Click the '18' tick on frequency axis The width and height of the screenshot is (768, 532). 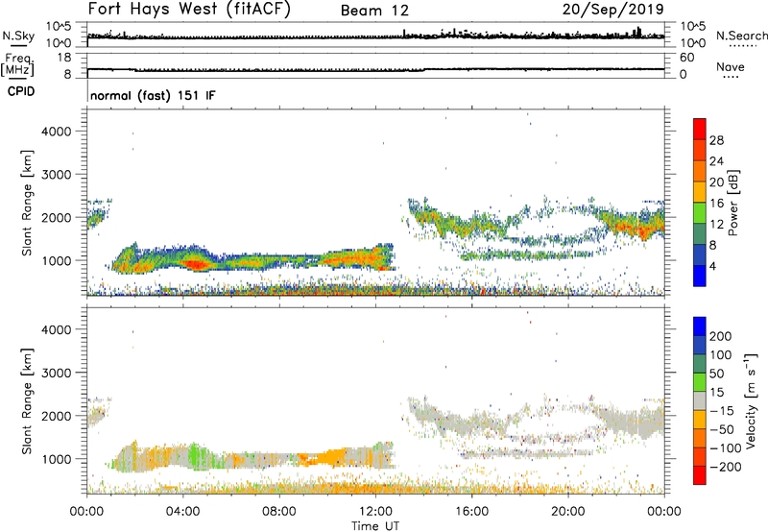[64, 58]
